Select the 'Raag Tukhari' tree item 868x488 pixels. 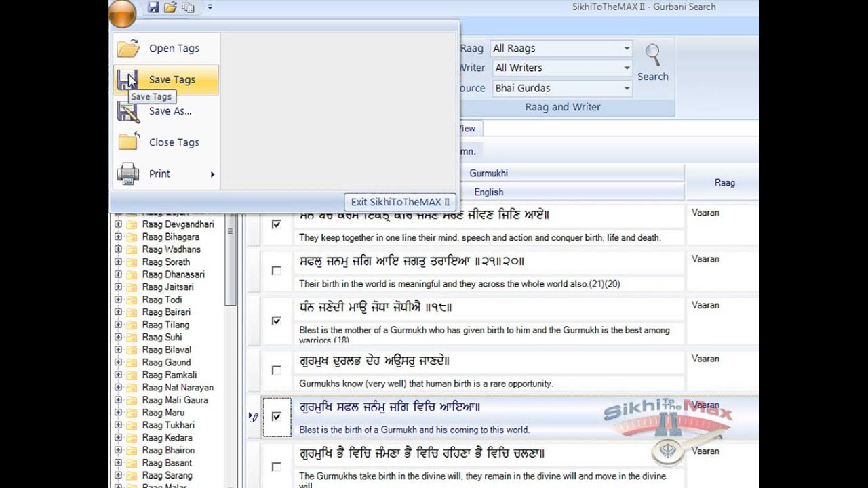[x=168, y=425]
